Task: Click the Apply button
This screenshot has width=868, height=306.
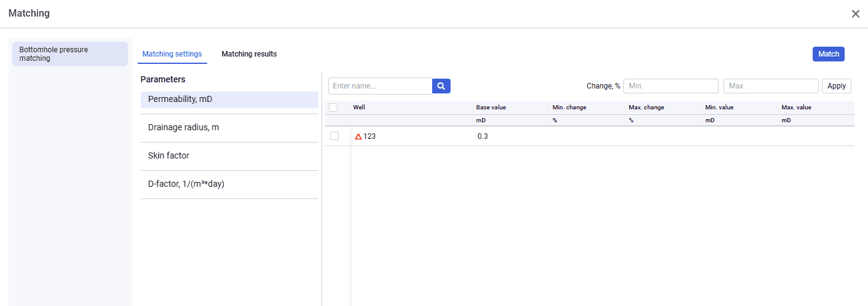Action: coord(837,86)
